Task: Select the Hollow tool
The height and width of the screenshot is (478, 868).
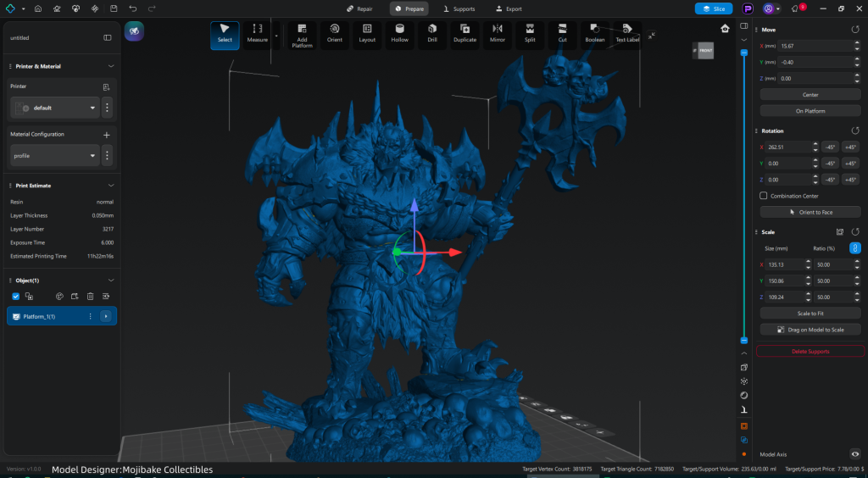Action: click(x=399, y=35)
